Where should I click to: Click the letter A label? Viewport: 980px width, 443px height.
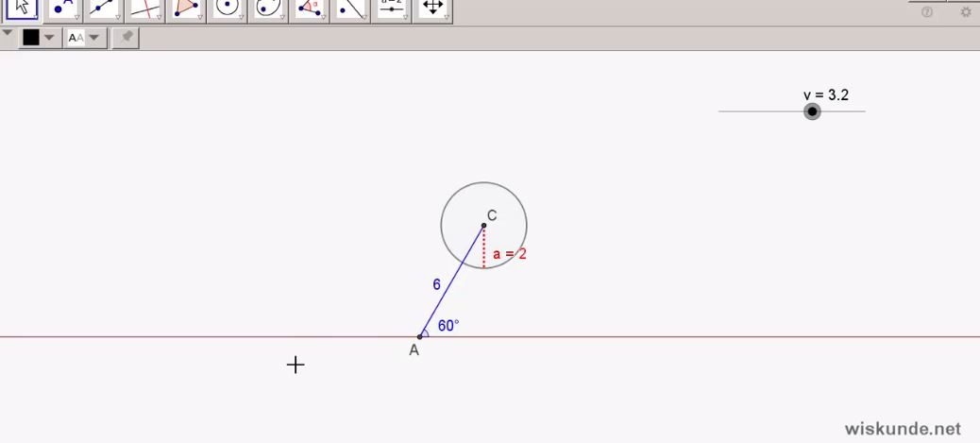[414, 350]
